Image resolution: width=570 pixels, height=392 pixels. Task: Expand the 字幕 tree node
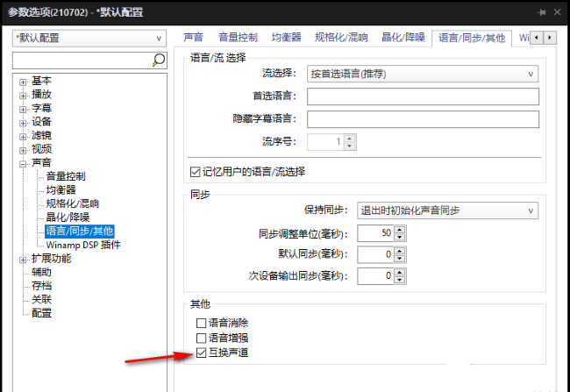pos(23,110)
